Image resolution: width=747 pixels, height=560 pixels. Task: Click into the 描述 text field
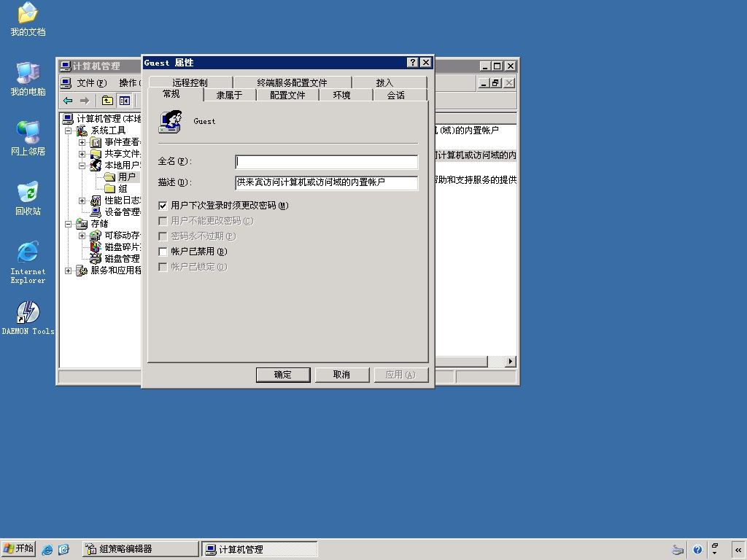[326, 183]
